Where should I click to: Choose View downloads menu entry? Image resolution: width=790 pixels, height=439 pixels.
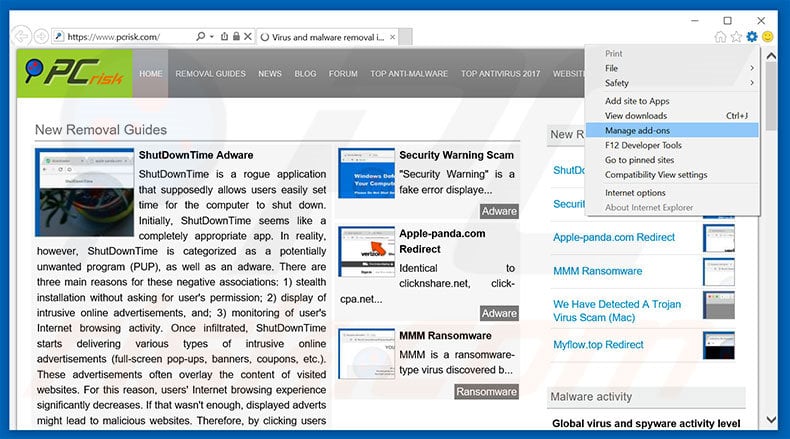pyautogui.click(x=672, y=115)
